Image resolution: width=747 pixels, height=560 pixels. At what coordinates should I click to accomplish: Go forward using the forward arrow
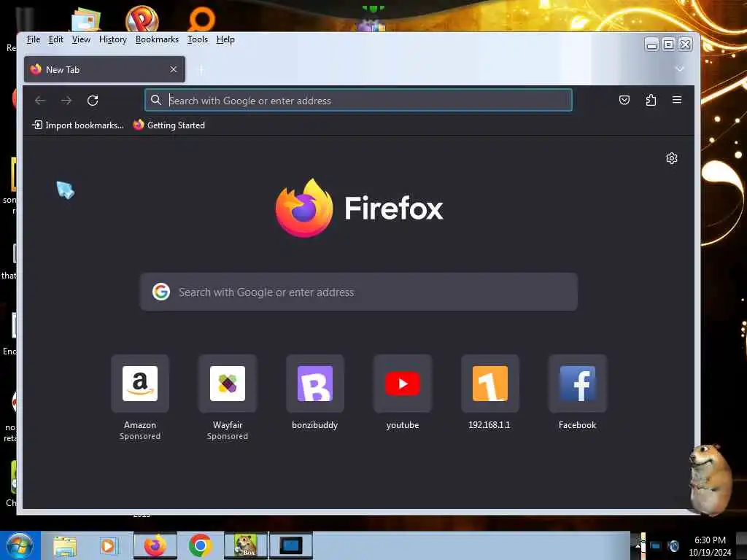coord(66,101)
